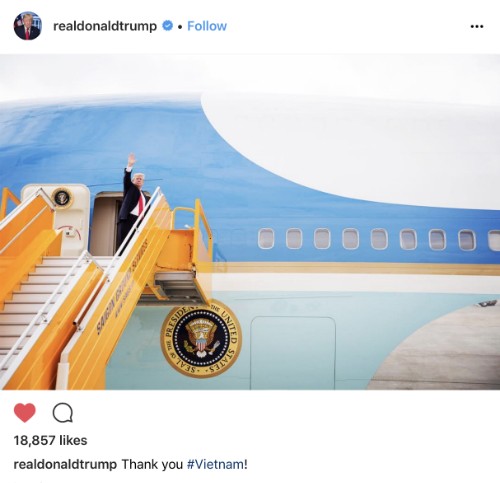Click the blue verified badge checkmark
The width and height of the screenshot is (500, 483).
pyautogui.click(x=167, y=26)
